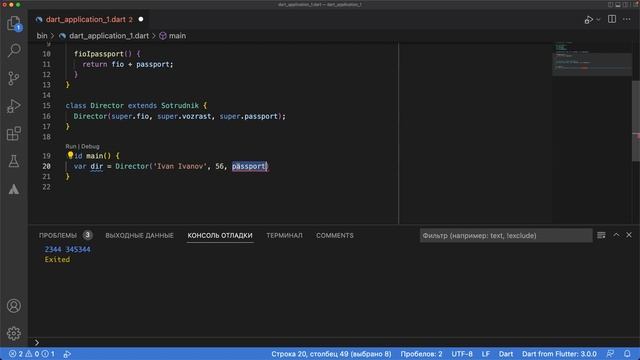
Task: Click the dir variable on line 20
Action: pos(96,166)
